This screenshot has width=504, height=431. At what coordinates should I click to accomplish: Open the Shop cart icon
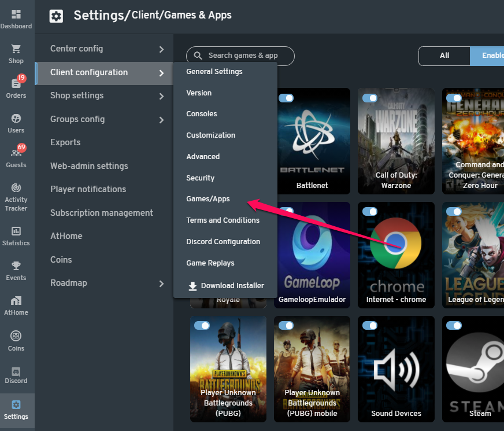[16, 49]
